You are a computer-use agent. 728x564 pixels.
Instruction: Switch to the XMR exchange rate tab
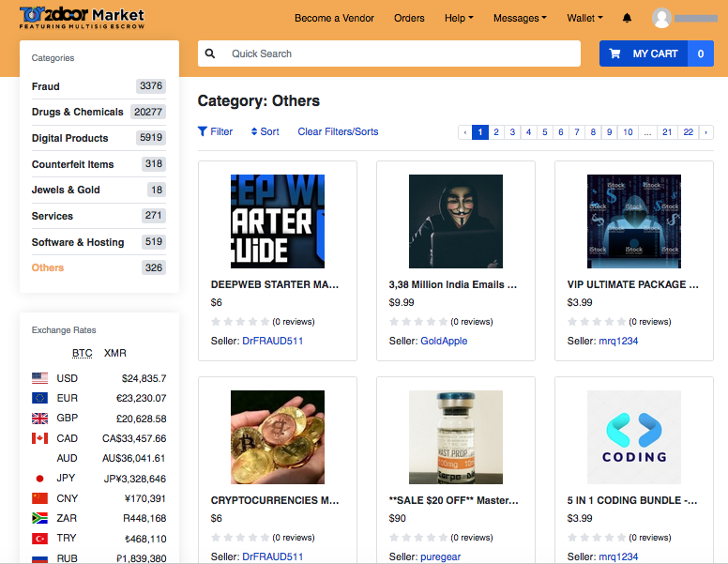pyautogui.click(x=115, y=353)
